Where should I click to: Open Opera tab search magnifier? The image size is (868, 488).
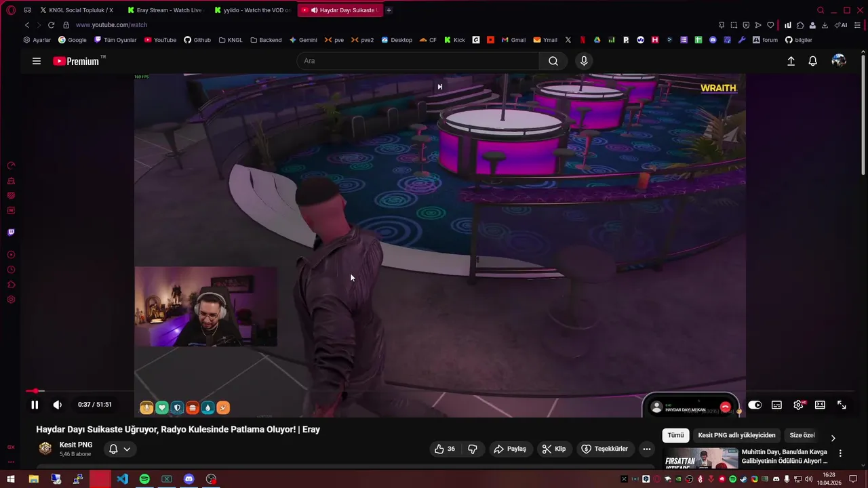pos(821,10)
